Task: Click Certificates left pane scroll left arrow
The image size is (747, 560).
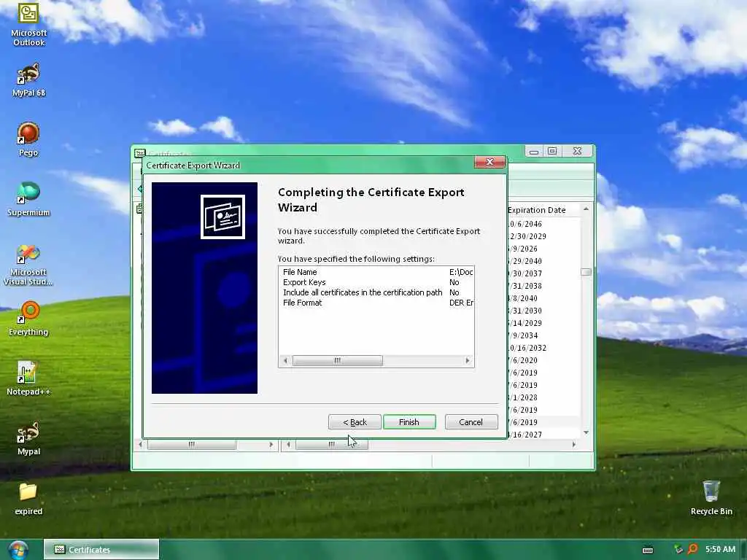Action: (140, 444)
